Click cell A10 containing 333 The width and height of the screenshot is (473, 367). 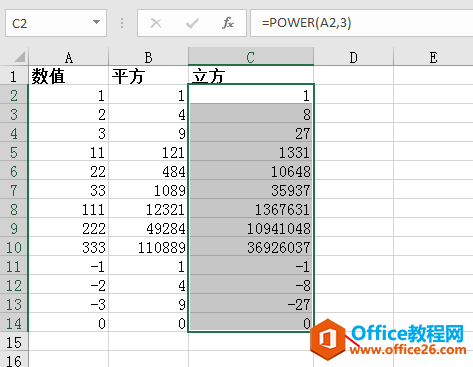coord(69,246)
